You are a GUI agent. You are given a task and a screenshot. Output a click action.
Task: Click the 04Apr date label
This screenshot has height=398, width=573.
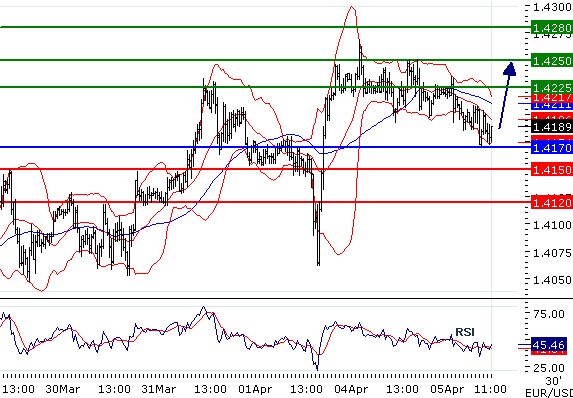352,388
